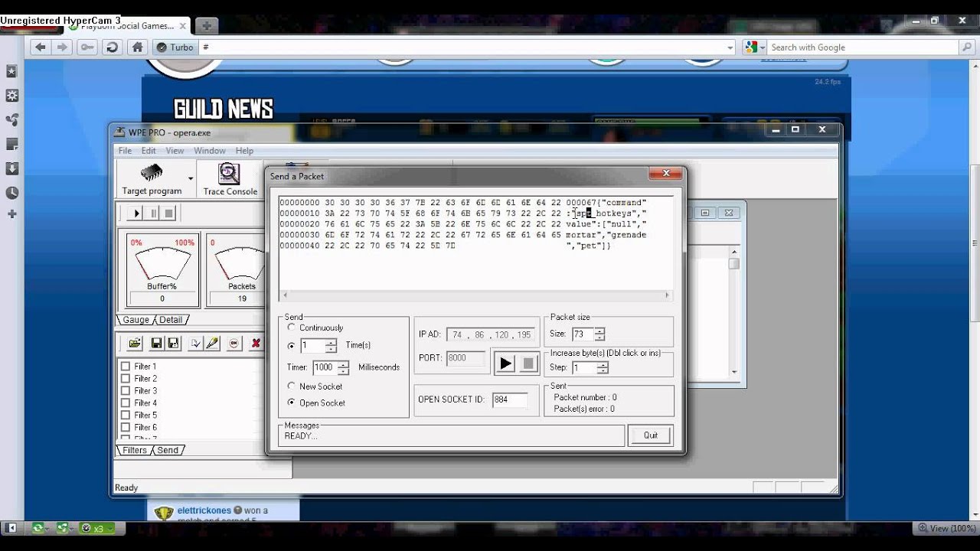Go back in Opera browser

point(41,47)
